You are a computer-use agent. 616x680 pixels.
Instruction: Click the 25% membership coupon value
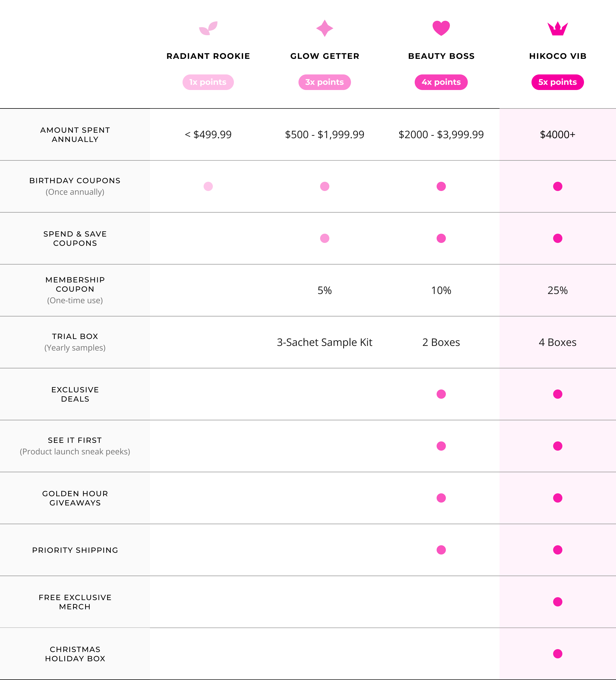click(x=558, y=291)
